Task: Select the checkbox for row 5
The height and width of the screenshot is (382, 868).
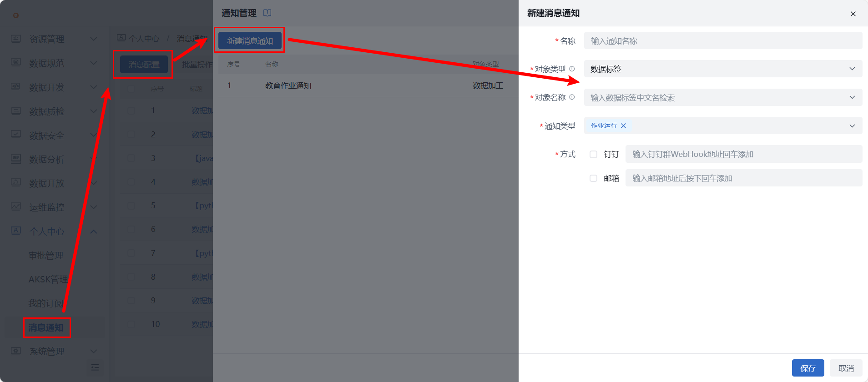Action: [x=131, y=206]
